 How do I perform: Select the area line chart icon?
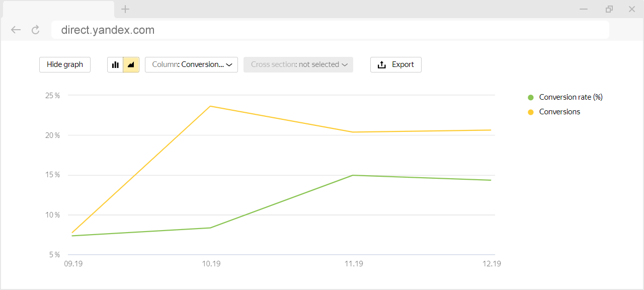pyautogui.click(x=131, y=64)
